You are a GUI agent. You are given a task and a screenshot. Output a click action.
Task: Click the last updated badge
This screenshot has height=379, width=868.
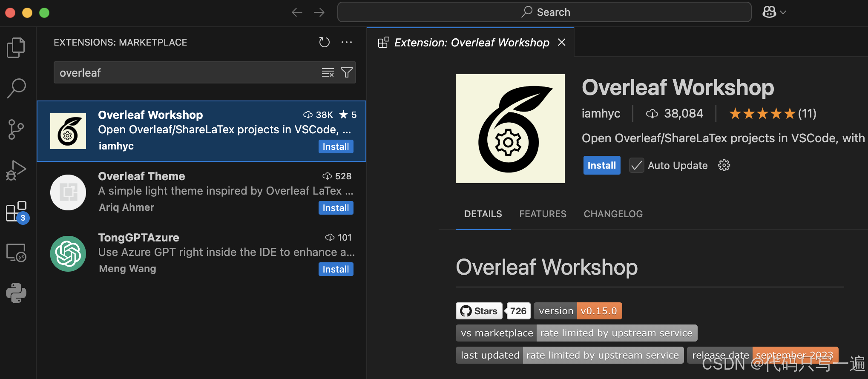[x=570, y=355]
